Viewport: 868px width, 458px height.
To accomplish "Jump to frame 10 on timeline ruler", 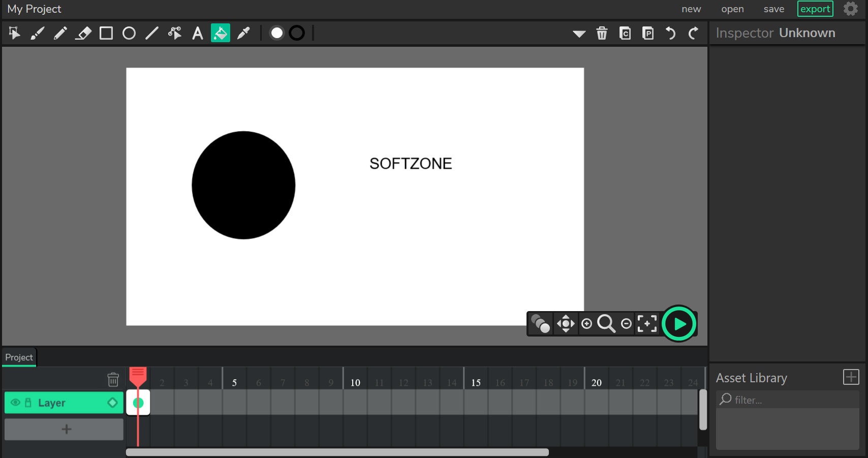I will click(355, 383).
